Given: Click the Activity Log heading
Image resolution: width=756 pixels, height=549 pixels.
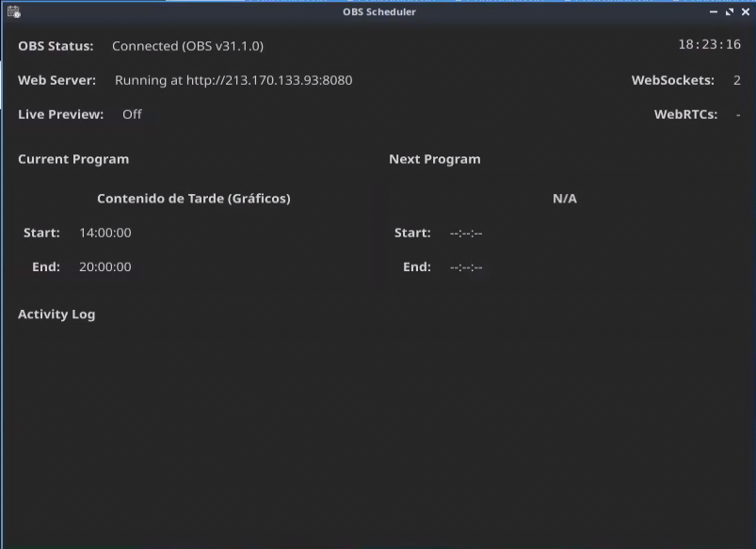Looking at the screenshot, I should [x=56, y=315].
